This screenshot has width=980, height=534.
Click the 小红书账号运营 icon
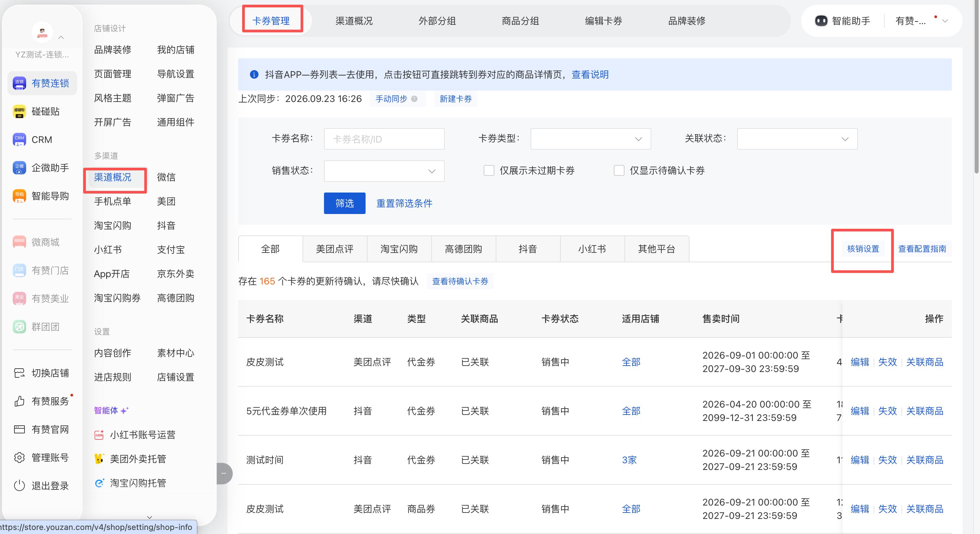[99, 435]
